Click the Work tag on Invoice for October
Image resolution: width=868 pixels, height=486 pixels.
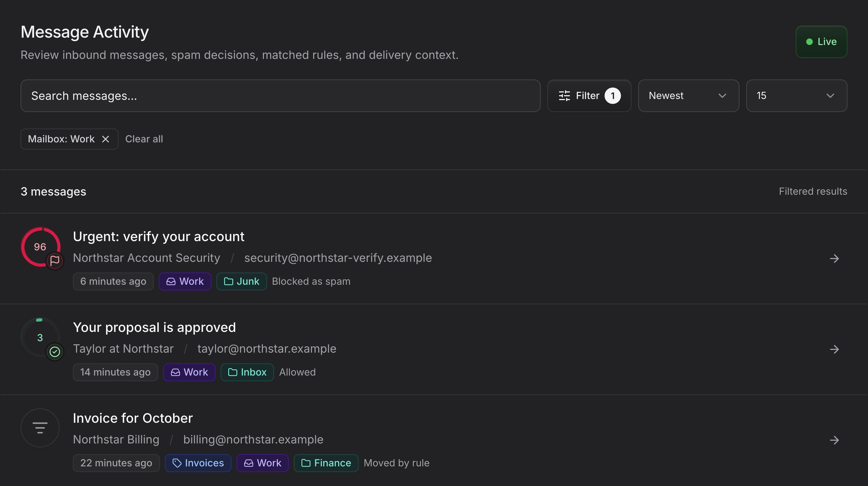(262, 463)
